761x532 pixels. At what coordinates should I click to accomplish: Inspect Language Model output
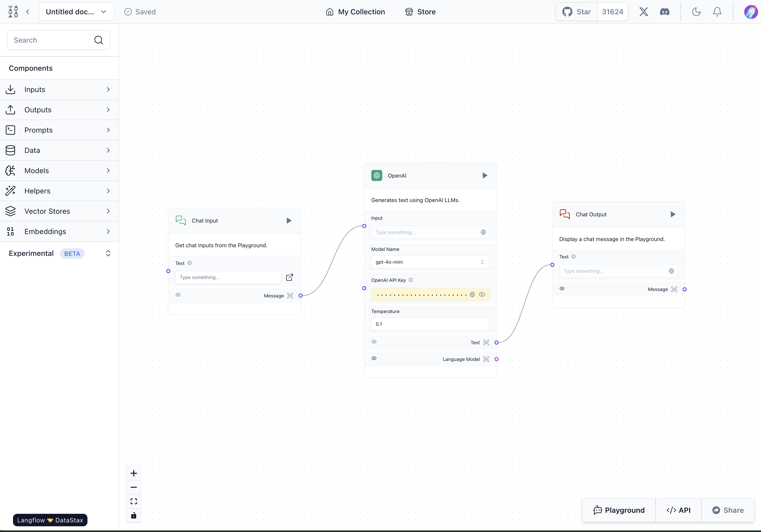click(x=486, y=359)
